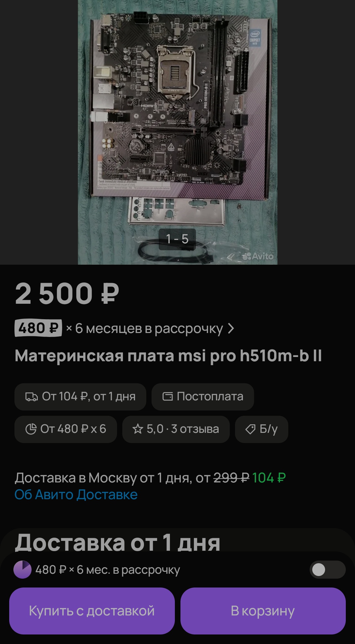355x644 pixels.
Task: Select the 5,0 · 3 отзыва chip
Action: click(x=176, y=429)
